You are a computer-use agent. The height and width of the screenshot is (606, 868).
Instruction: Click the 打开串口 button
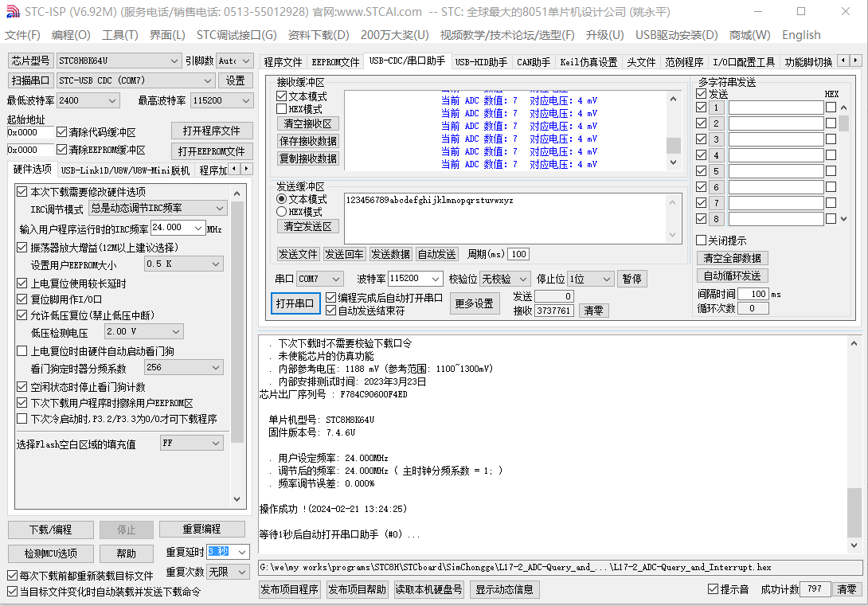point(295,303)
